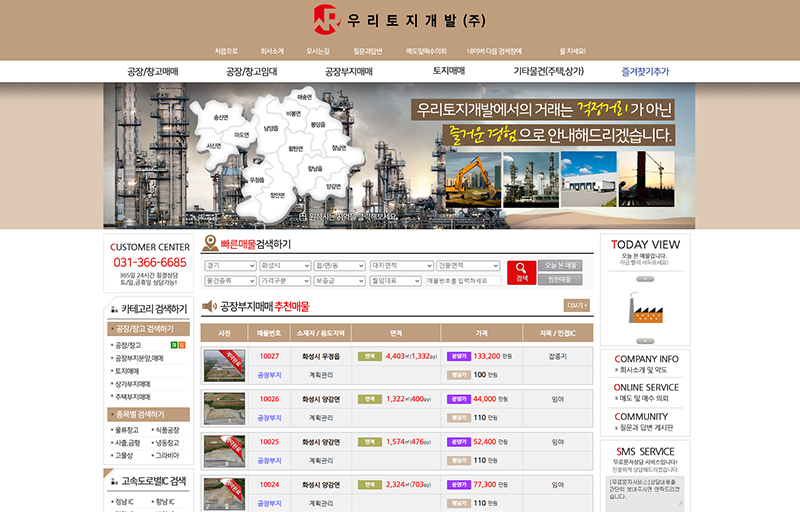Image resolution: width=800 pixels, height=512 pixels.
Task: Open the 경기 province dropdown
Action: pos(230,266)
